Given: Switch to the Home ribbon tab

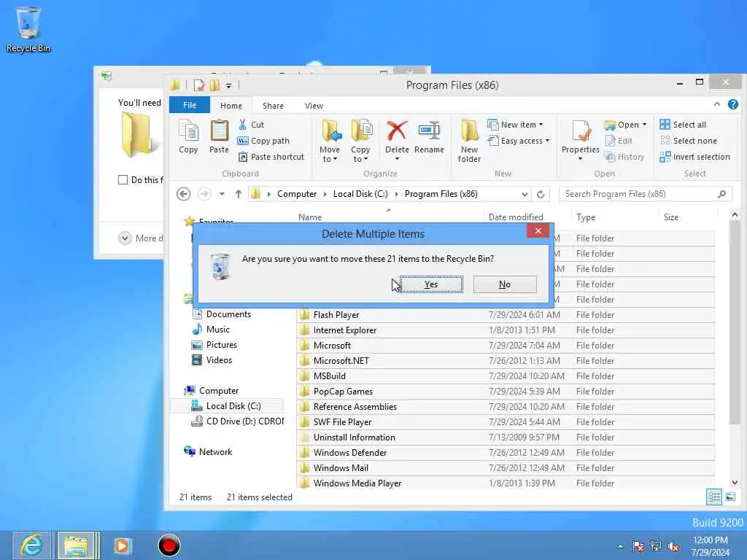Looking at the screenshot, I should tap(231, 106).
